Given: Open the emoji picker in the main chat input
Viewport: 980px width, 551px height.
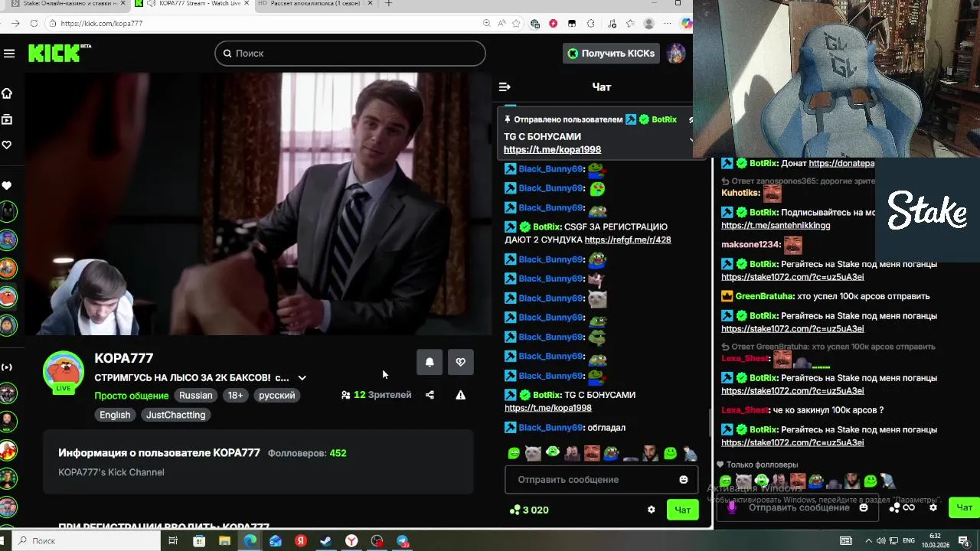Looking at the screenshot, I should coord(684,480).
